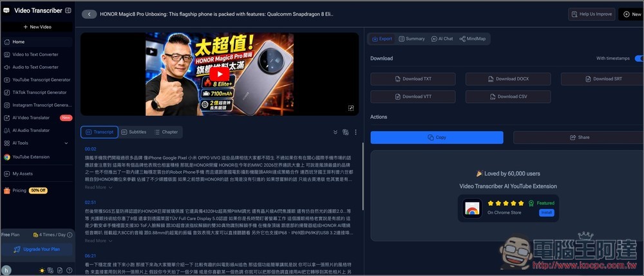Click Help Us Improve
Viewport: 644px width, 276px height.
(591, 14)
